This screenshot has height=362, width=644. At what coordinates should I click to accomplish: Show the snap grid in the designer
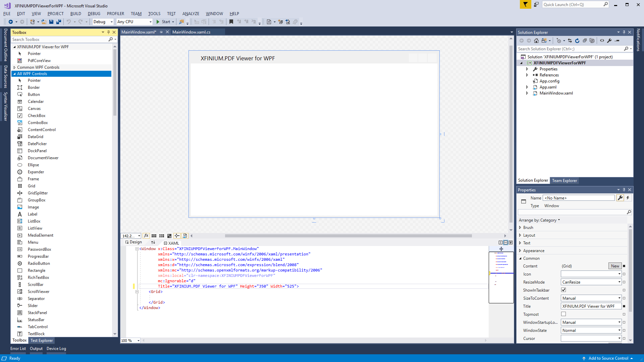[154, 236]
